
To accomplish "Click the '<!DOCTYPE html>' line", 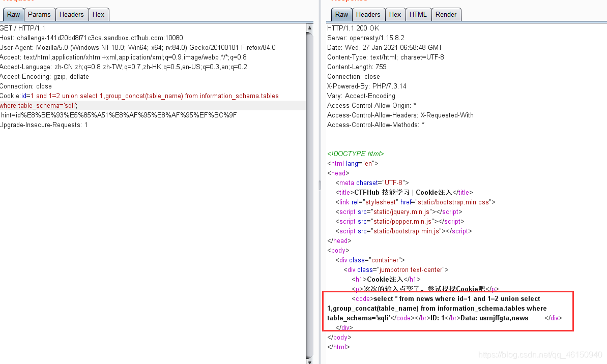I will point(355,154).
